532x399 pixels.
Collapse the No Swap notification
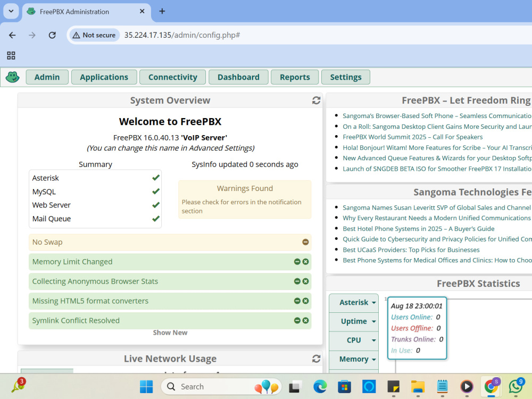[x=305, y=242]
